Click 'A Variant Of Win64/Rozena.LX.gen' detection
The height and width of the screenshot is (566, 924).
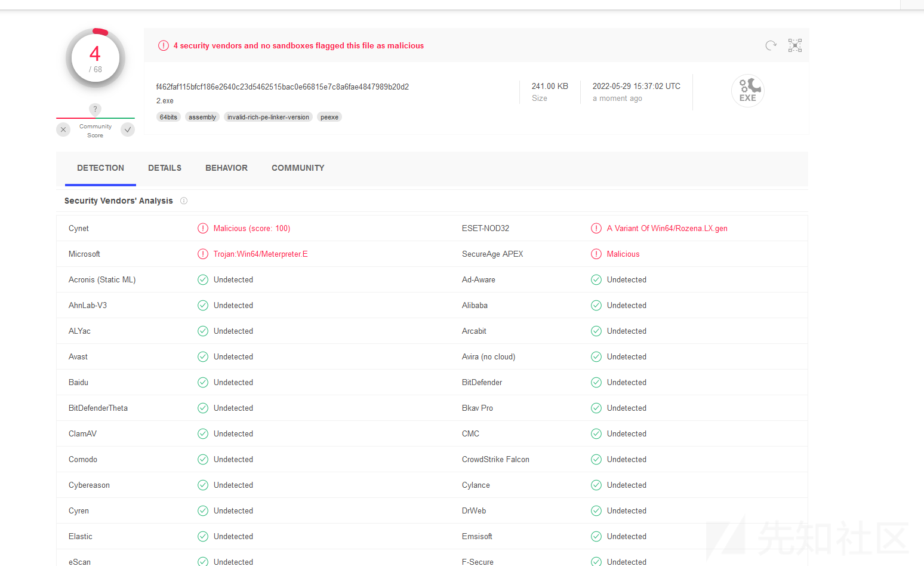tap(667, 228)
